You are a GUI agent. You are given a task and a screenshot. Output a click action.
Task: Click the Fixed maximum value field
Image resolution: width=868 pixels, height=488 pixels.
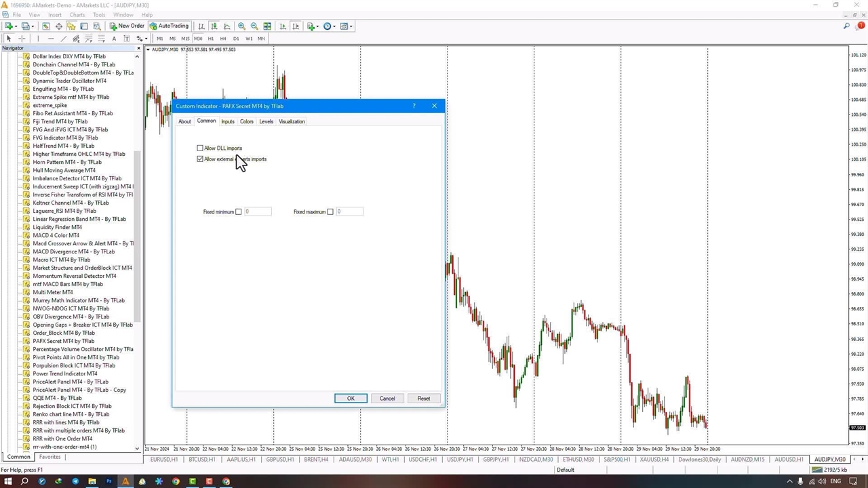349,212
